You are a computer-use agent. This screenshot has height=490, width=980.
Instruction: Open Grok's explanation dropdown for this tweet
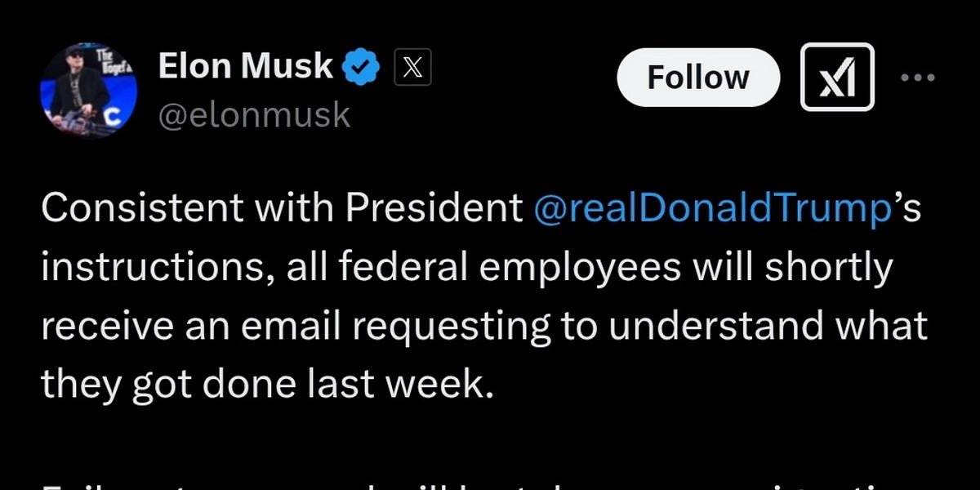[838, 76]
